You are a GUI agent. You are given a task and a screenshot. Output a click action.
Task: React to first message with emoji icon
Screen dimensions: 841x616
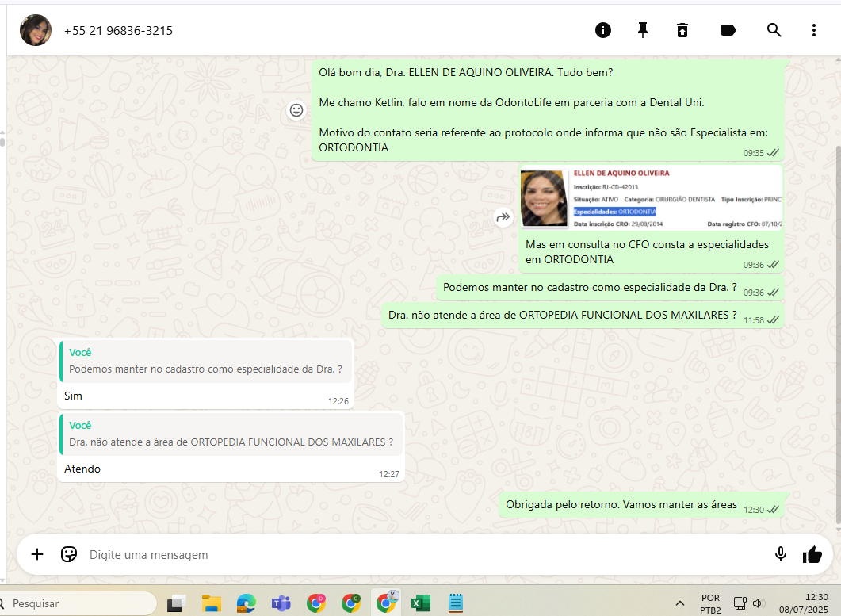(296, 110)
